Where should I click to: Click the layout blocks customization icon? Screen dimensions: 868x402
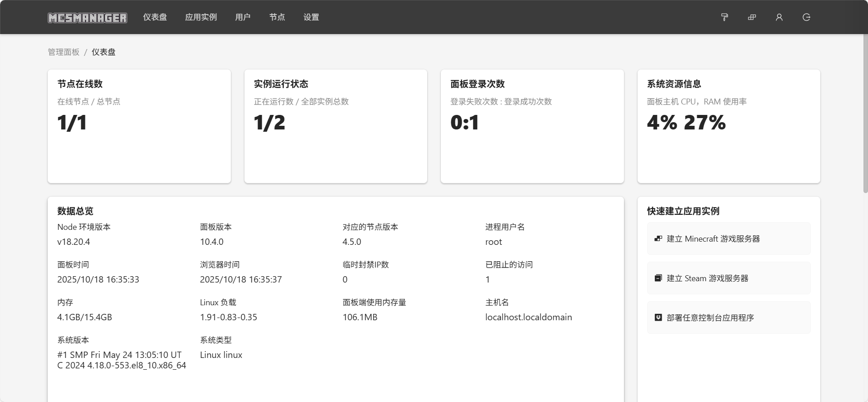(752, 17)
